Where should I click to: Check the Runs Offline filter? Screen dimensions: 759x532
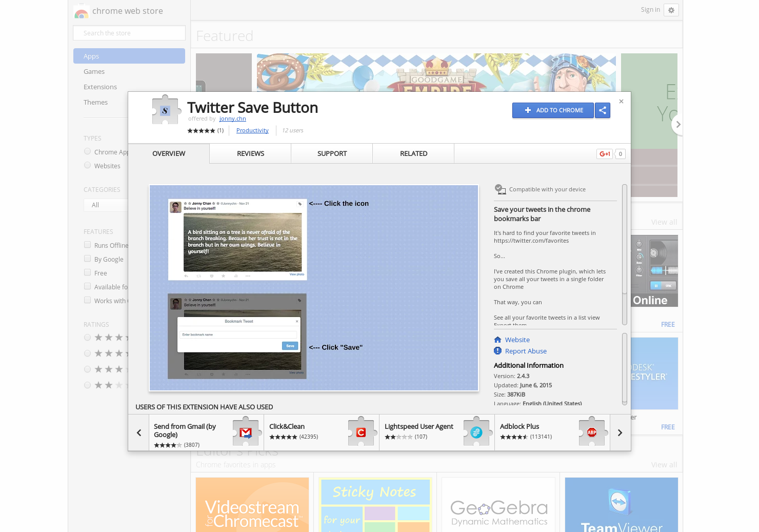[x=87, y=244]
